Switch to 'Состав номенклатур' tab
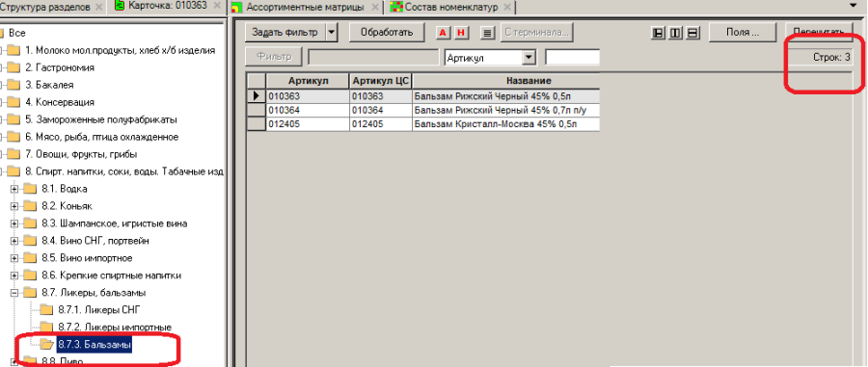This screenshot has width=868, height=367. pyautogui.click(x=451, y=7)
